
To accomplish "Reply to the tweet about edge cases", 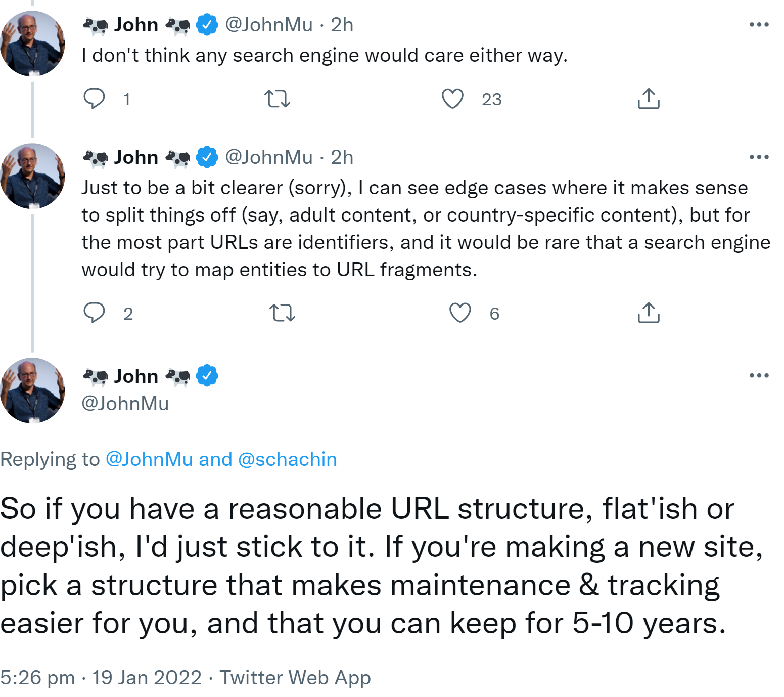I will pyautogui.click(x=94, y=313).
